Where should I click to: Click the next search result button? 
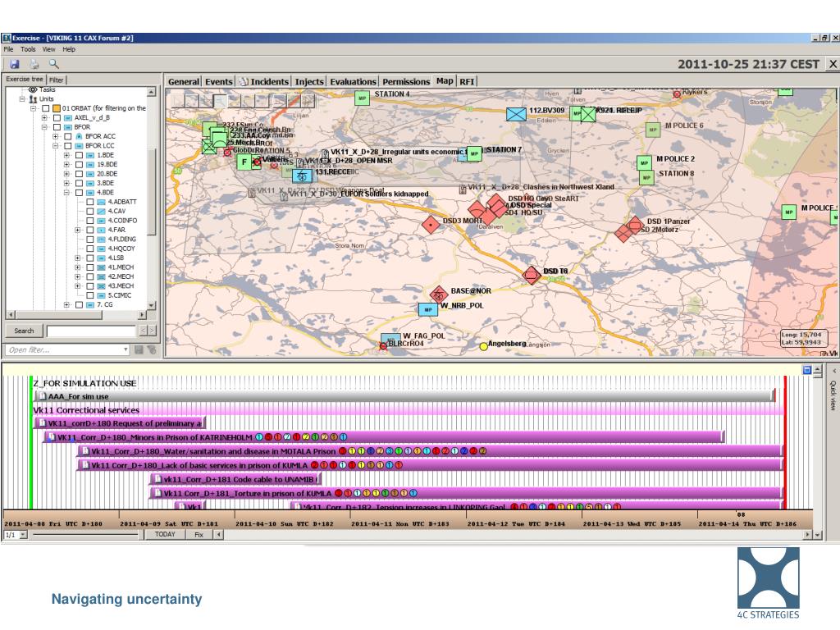click(x=152, y=331)
